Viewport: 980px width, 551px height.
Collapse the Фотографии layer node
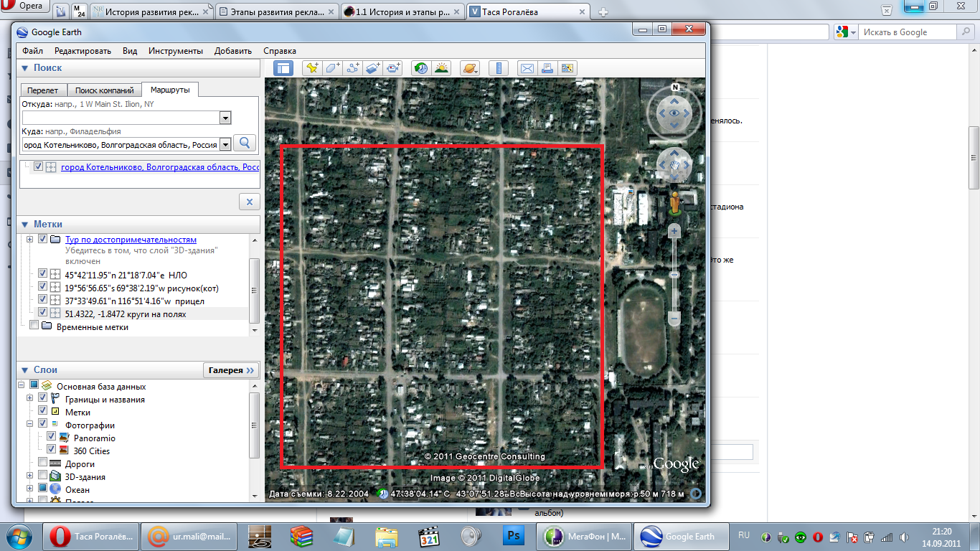click(x=29, y=425)
